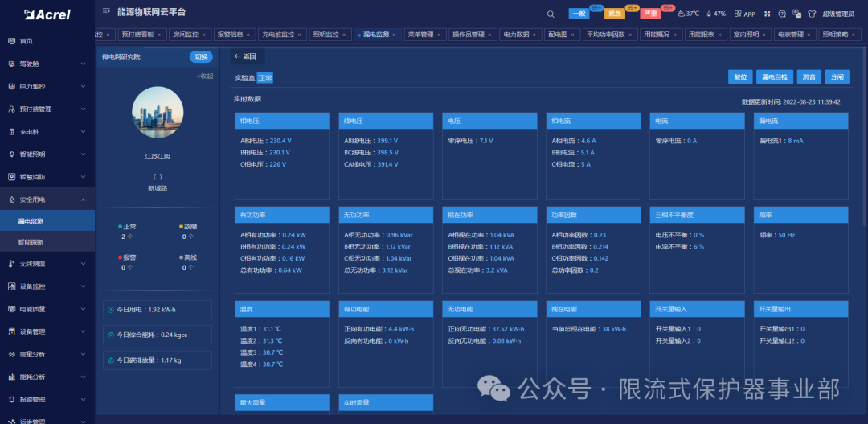The width and height of the screenshot is (868, 424).
Task: Open the 严重 severe alarm badge
Action: coord(650,14)
